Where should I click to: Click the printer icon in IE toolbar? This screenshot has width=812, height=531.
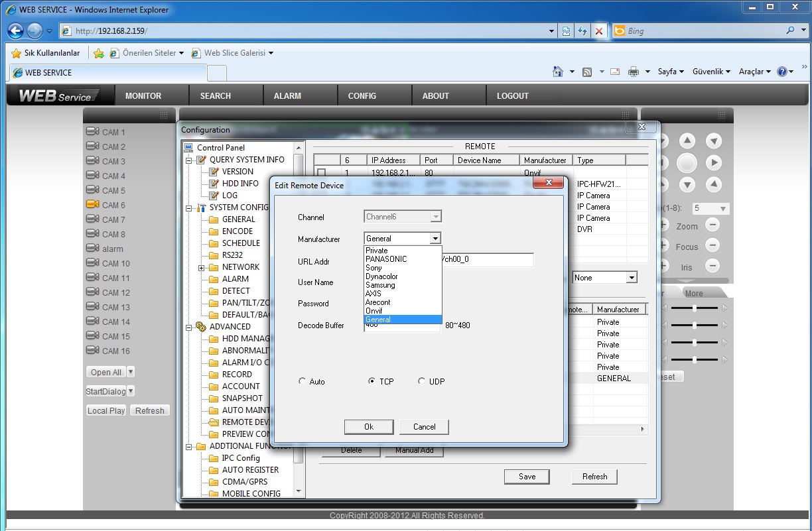(x=633, y=72)
